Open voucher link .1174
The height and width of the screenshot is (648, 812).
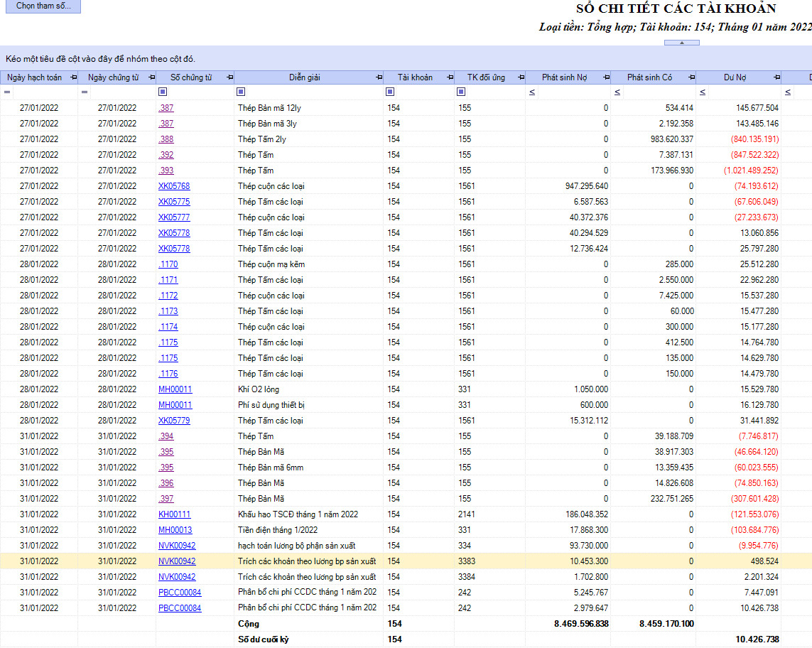168,326
